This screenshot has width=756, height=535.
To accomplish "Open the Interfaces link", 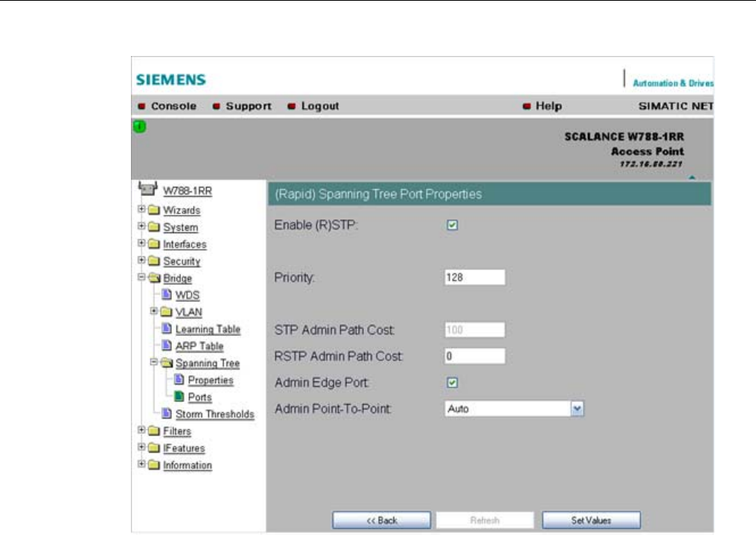I will click(184, 244).
